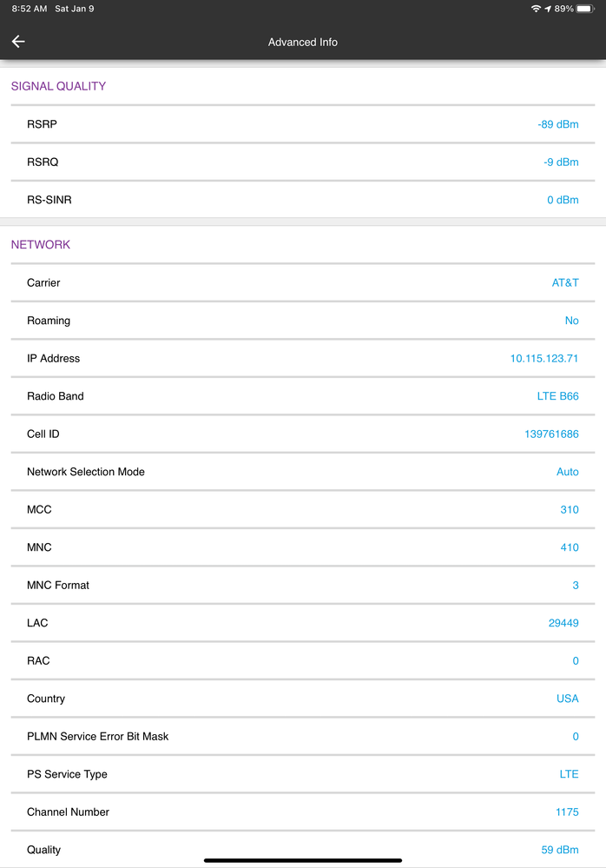Image resolution: width=606 pixels, height=868 pixels.
Task: Go back using the arrow icon
Action: pos(18,42)
